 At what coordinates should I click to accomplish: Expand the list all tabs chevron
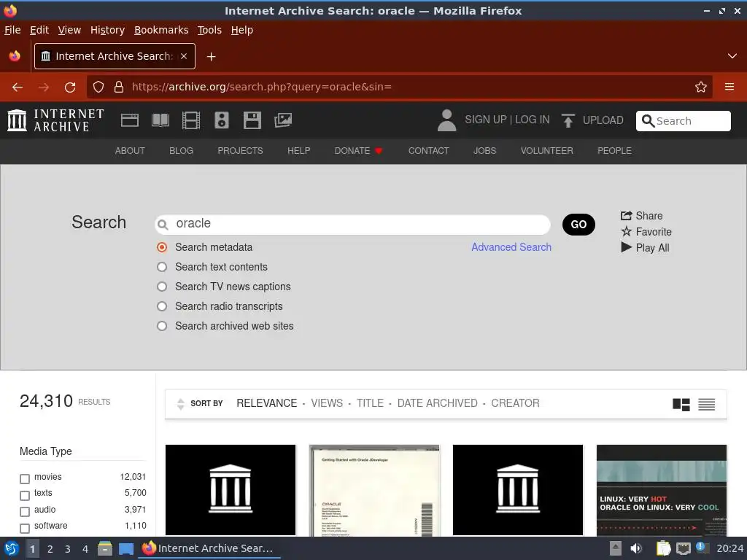pyautogui.click(x=732, y=56)
